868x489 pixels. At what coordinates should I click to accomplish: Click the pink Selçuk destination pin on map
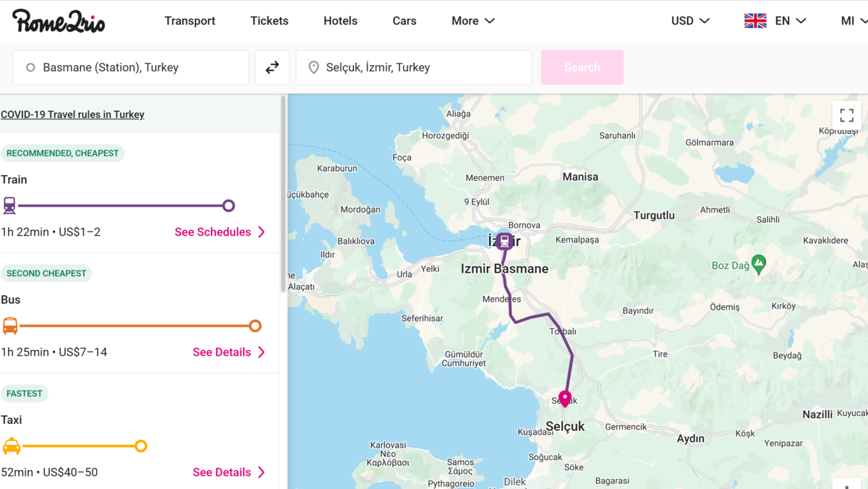(565, 399)
